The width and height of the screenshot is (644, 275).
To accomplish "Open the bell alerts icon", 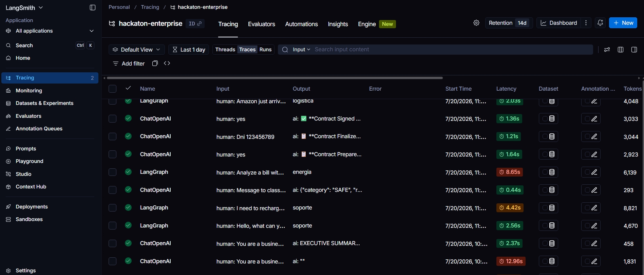I will [600, 23].
